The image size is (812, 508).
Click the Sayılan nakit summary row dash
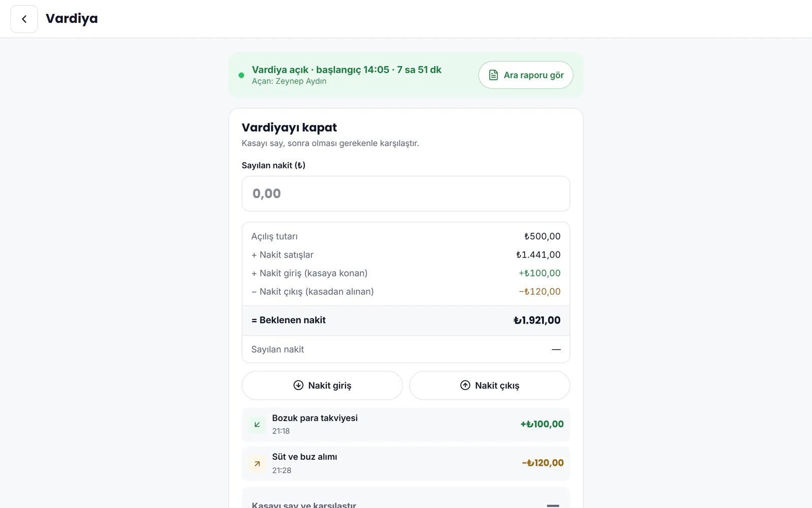556,350
